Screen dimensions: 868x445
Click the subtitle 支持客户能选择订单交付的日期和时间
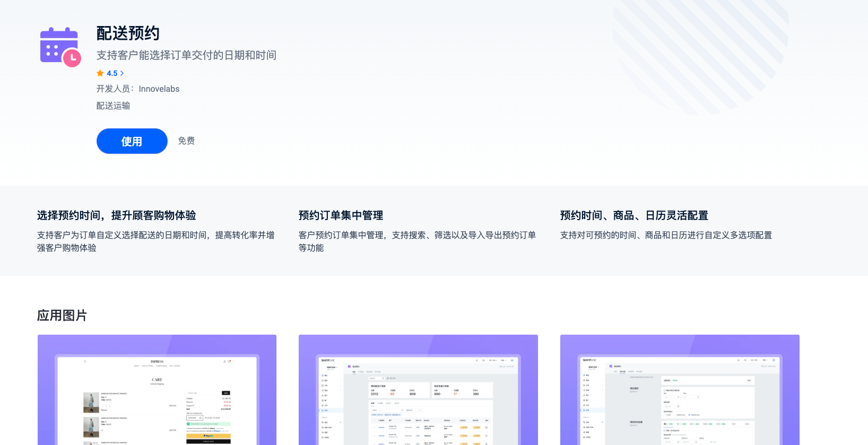pos(186,55)
